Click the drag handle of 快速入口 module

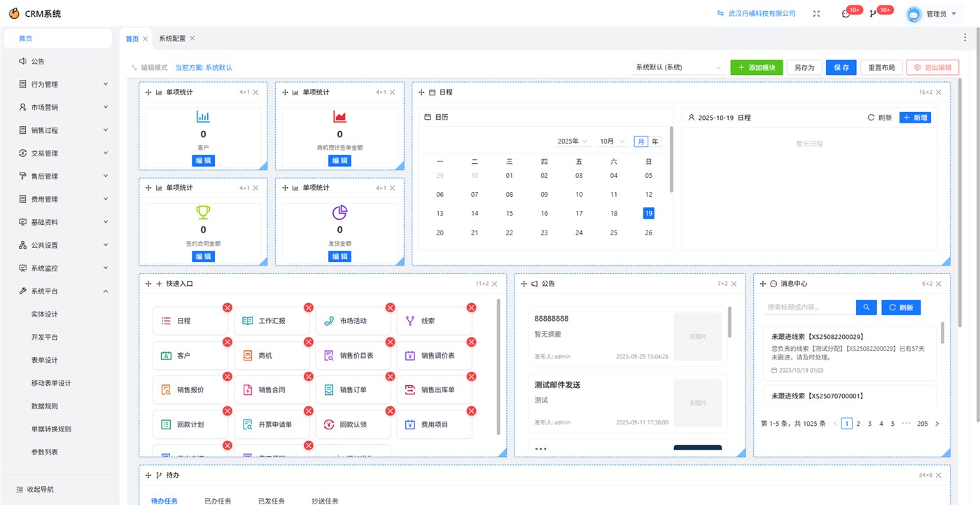coord(148,284)
